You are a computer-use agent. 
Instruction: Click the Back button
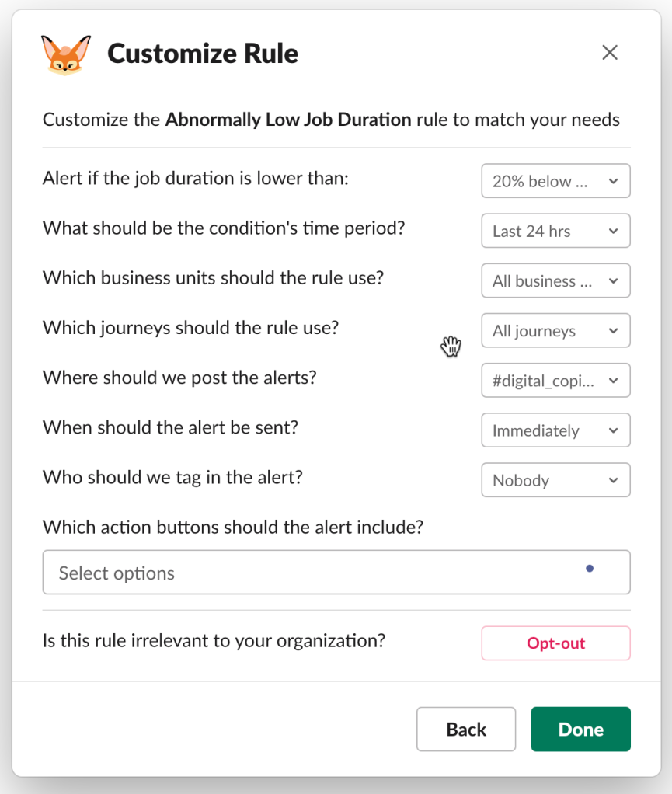(466, 729)
